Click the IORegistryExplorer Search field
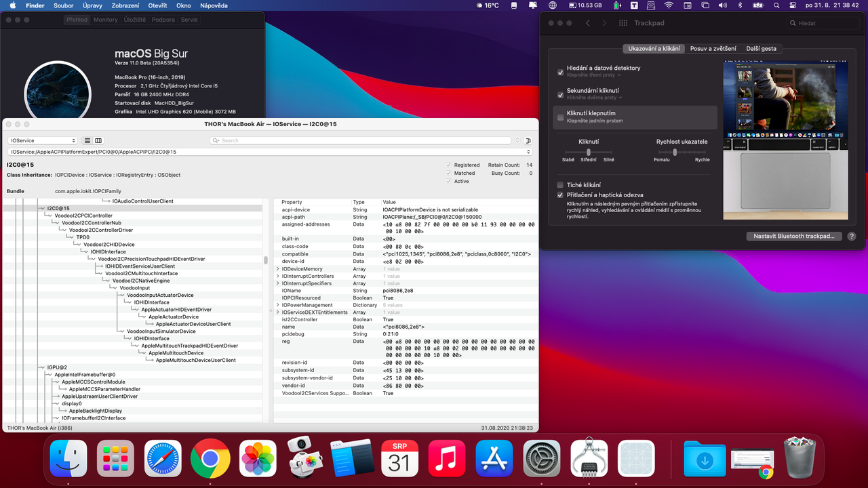The image size is (868, 488). [360, 140]
